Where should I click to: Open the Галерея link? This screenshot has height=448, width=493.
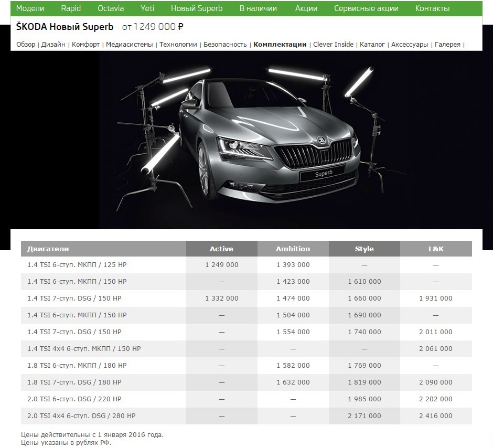[447, 45]
